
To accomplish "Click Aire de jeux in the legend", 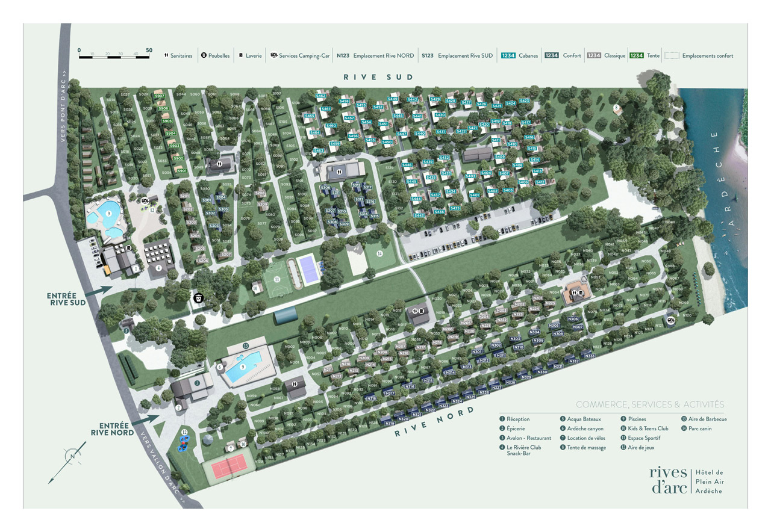I will pos(637,448).
